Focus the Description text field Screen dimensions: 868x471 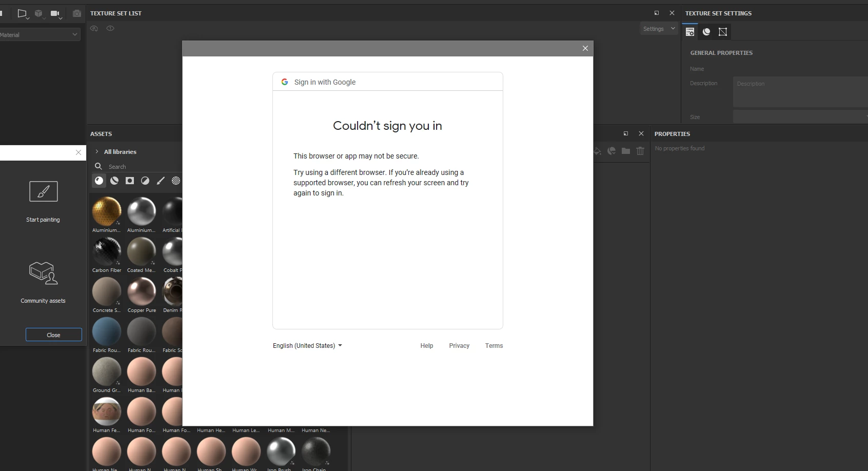800,92
